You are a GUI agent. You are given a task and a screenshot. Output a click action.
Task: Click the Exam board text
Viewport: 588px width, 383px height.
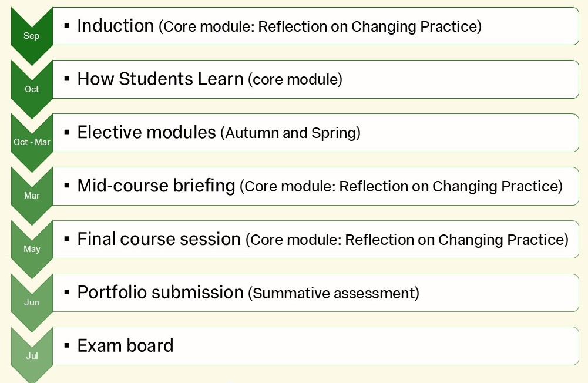[125, 345]
